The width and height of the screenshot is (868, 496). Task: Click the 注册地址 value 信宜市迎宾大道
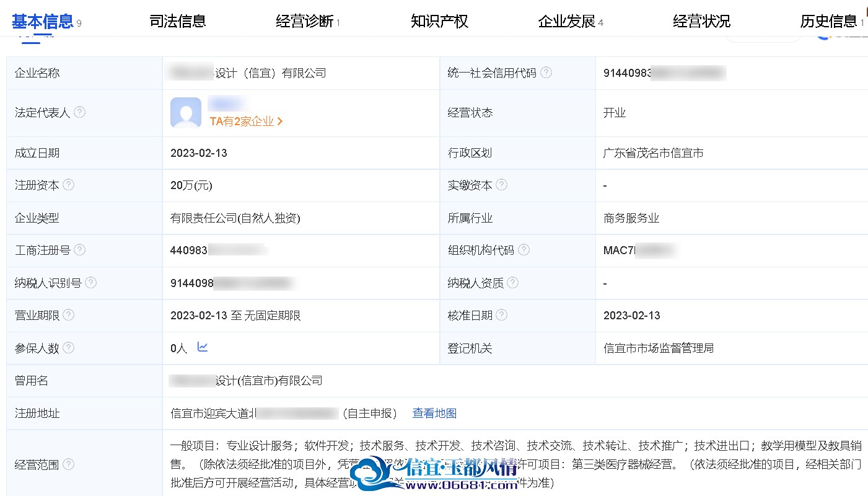point(283,413)
